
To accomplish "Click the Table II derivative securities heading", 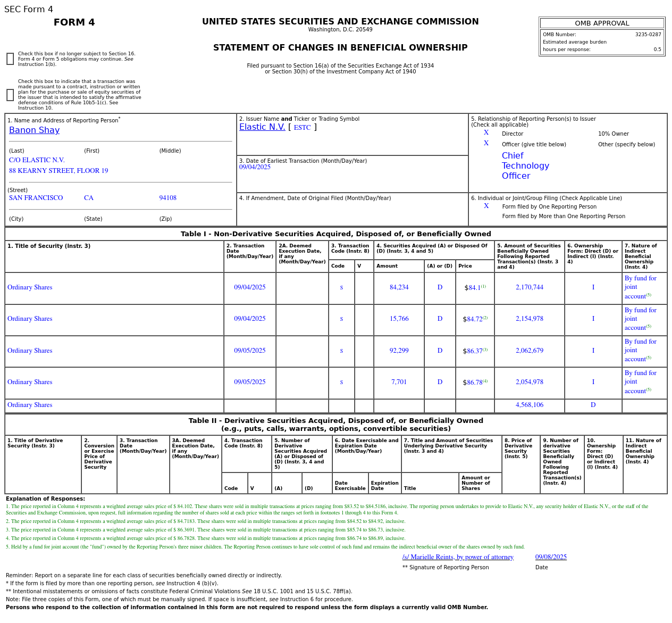I will [x=336, y=425].
